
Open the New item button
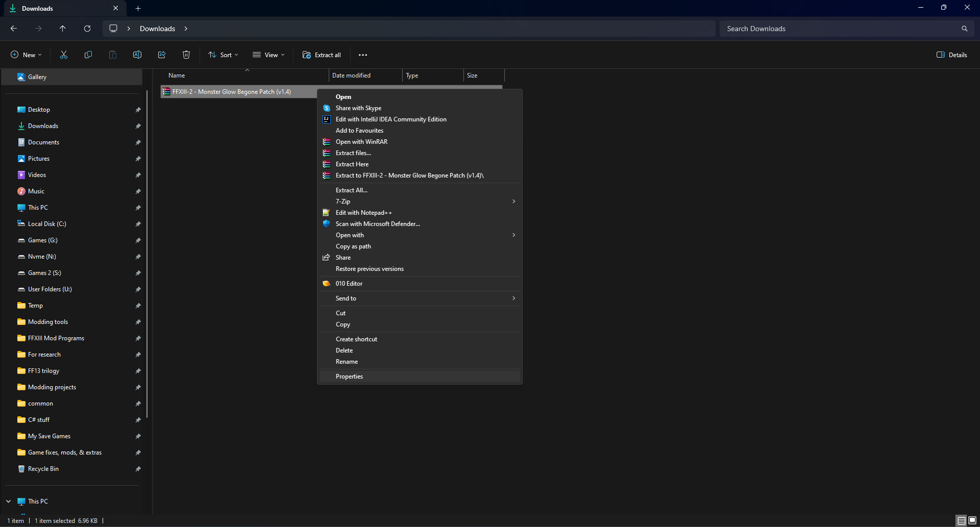27,55
